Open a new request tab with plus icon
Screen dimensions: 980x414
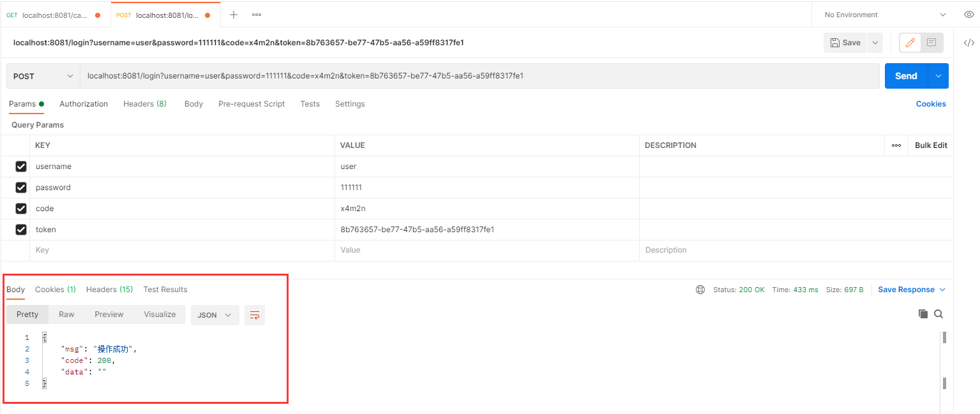point(234,15)
